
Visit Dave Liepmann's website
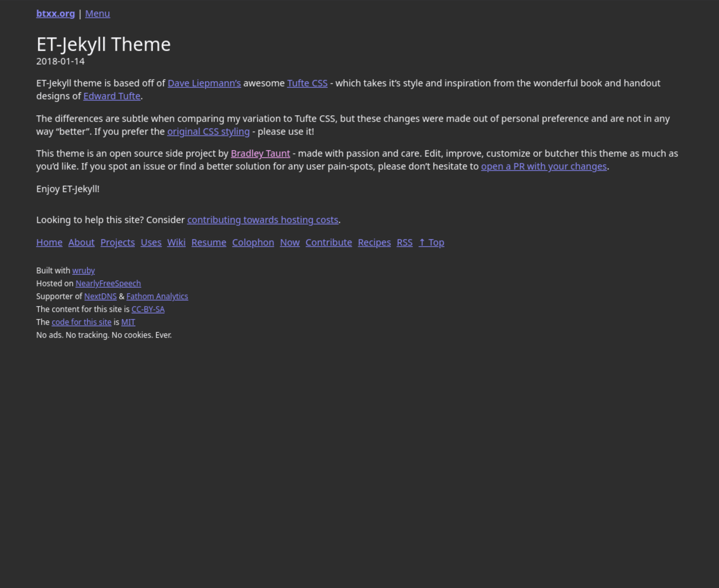tap(204, 83)
